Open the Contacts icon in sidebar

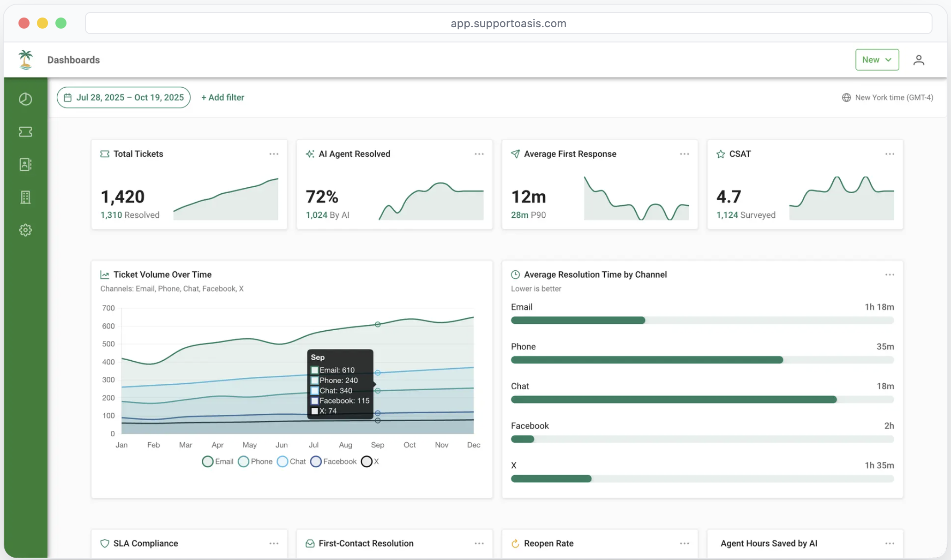(x=25, y=164)
